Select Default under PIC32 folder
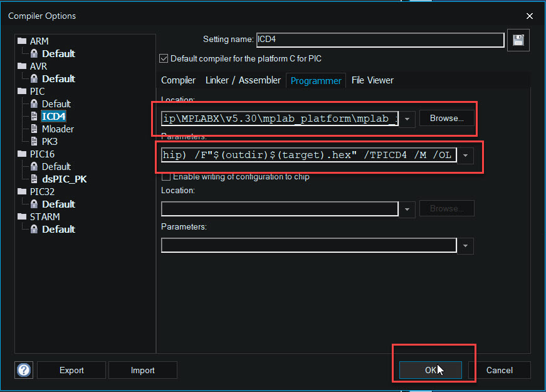Screen dimensions: 546x392 tap(58, 204)
